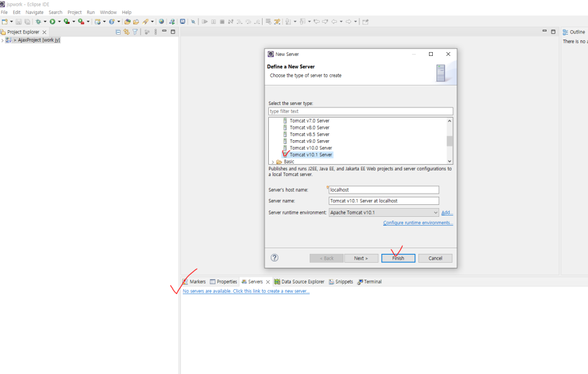Image resolution: width=588 pixels, height=374 pixels.
Task: Open Project Explorer View Menu dots
Action: click(156, 32)
